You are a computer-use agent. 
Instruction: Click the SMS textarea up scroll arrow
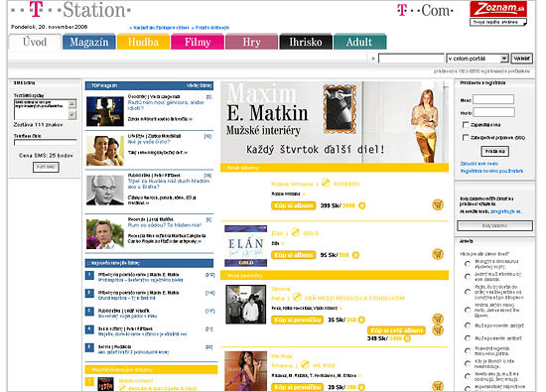(72, 104)
